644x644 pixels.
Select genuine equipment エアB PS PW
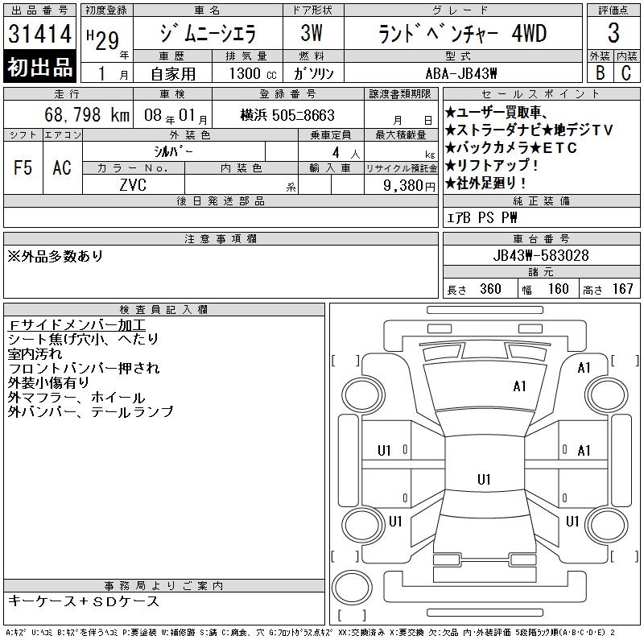(x=481, y=217)
